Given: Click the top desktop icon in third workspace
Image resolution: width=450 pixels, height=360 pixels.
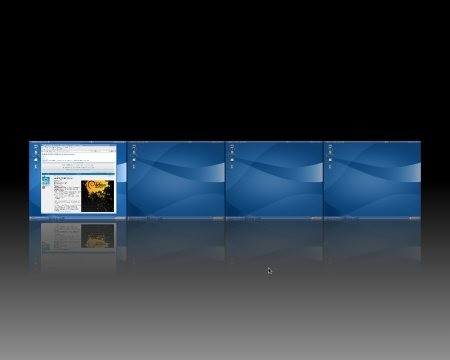Looking at the screenshot, I should [232, 147].
